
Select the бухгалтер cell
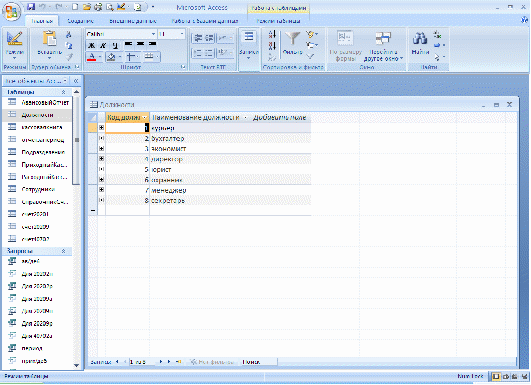coord(230,138)
